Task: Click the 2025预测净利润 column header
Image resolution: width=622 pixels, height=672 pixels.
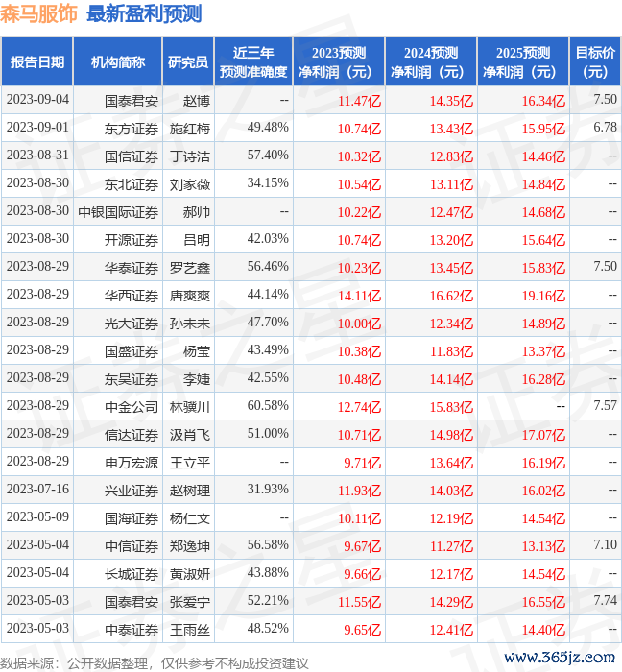Action: (x=523, y=61)
